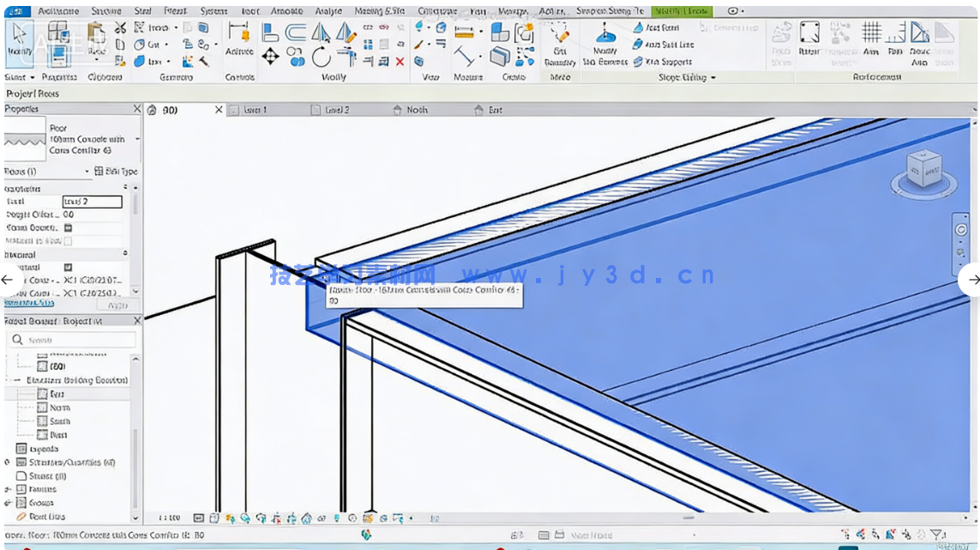
Task: Open the Floors (1) filter dropdown
Action: click(87, 172)
